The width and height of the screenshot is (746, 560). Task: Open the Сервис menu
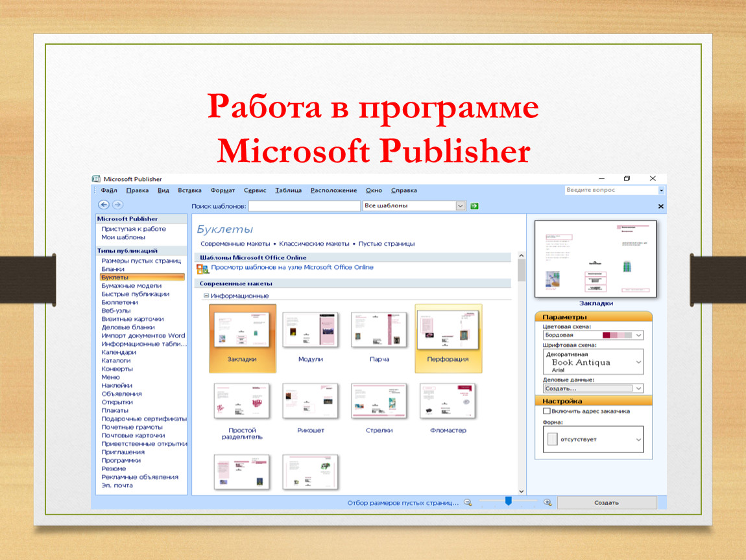pos(255,190)
